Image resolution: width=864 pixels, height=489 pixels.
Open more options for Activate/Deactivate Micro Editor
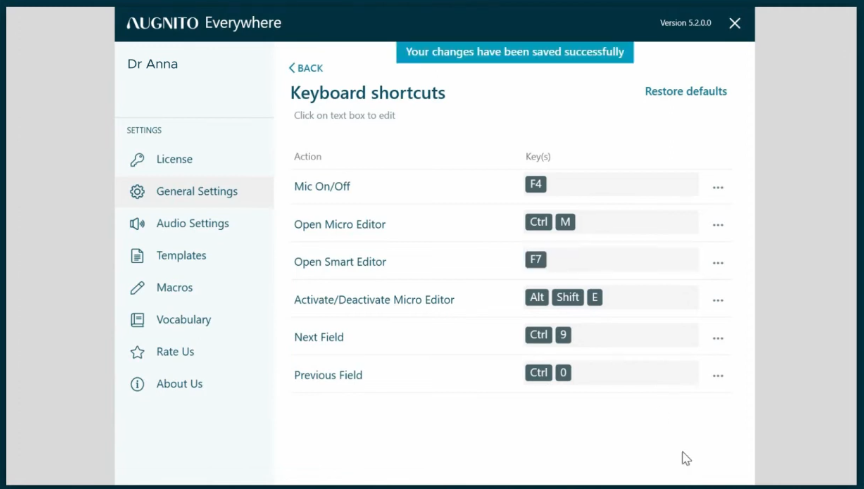coord(717,300)
